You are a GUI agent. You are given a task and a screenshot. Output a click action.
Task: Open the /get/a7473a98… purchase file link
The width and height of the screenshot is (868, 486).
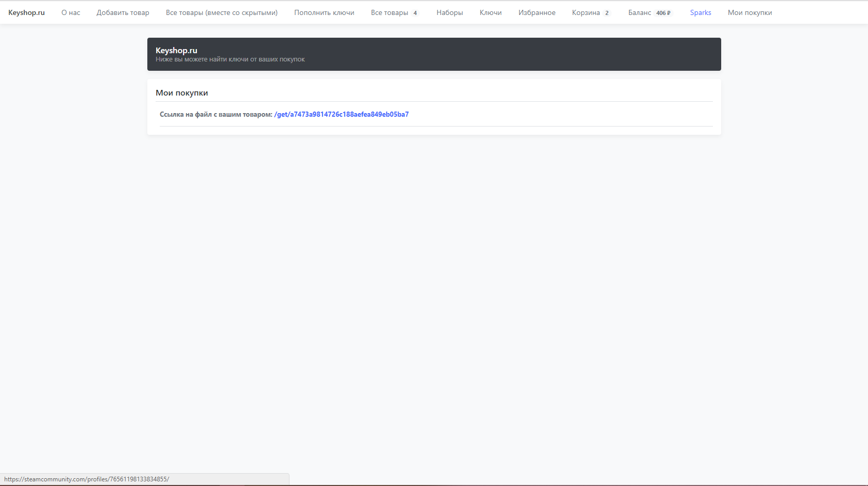point(341,114)
